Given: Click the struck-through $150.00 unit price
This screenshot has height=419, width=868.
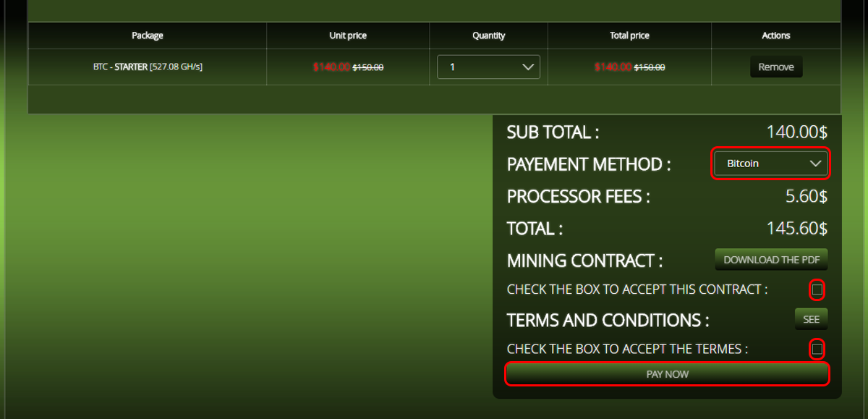Looking at the screenshot, I should pos(368,67).
